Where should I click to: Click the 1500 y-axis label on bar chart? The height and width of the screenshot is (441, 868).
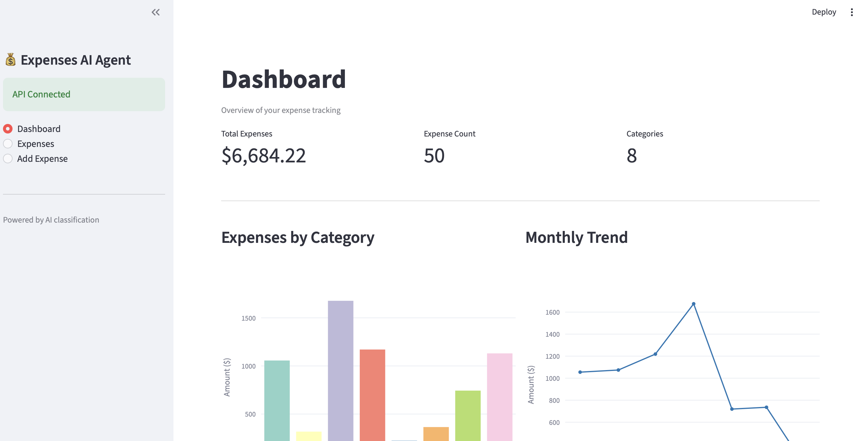point(248,318)
